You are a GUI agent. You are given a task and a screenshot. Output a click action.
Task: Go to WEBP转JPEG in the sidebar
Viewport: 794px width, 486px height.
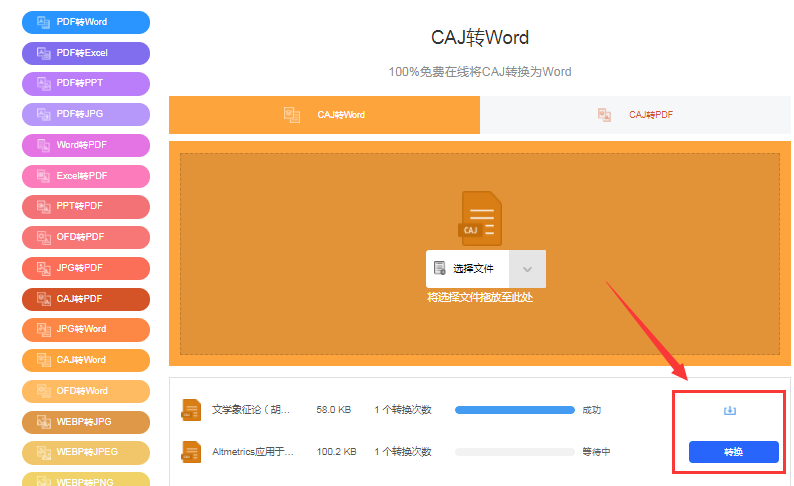(x=86, y=453)
